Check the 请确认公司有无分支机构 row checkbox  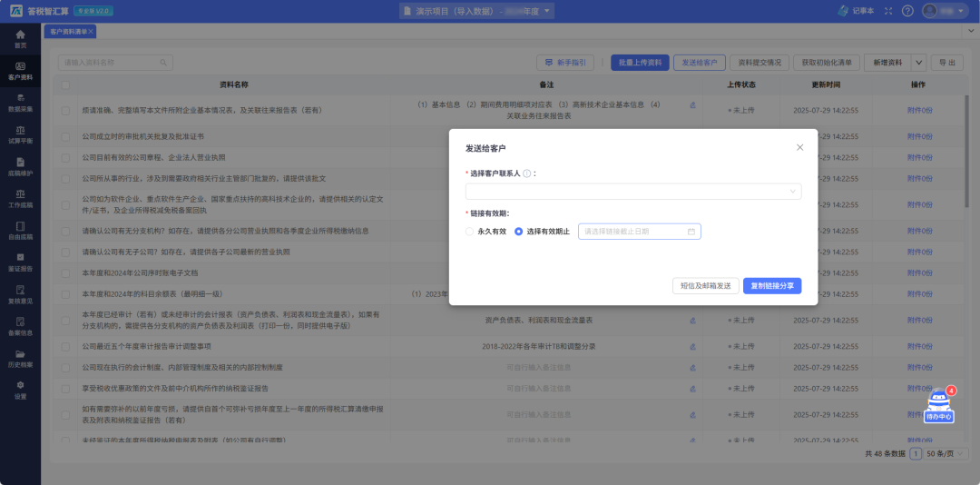click(65, 231)
